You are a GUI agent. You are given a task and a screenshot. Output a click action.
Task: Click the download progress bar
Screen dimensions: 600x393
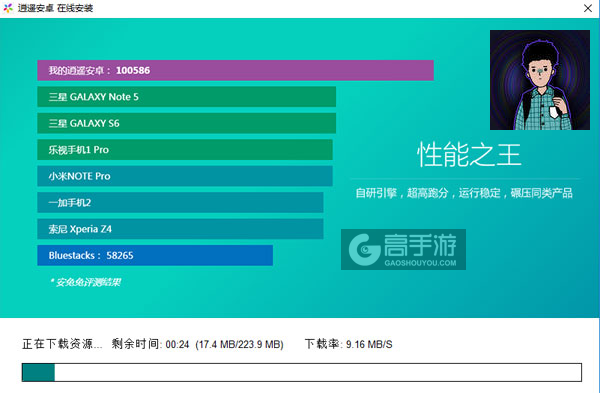(x=302, y=372)
